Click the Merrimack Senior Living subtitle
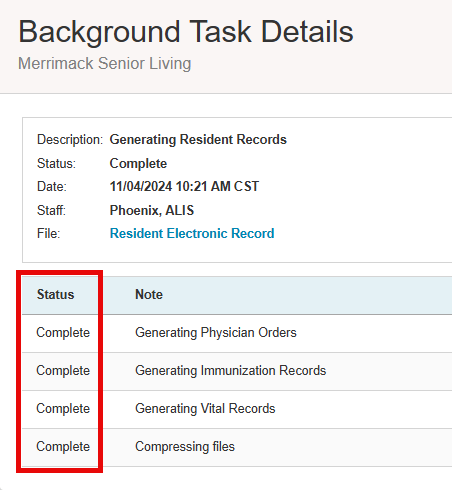The height and width of the screenshot is (490, 452). pyautogui.click(x=104, y=63)
